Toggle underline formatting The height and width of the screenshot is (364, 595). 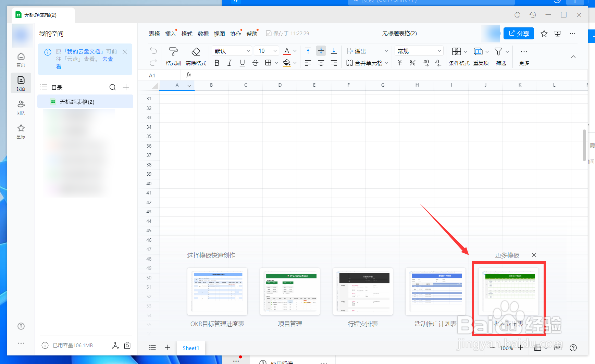click(243, 63)
